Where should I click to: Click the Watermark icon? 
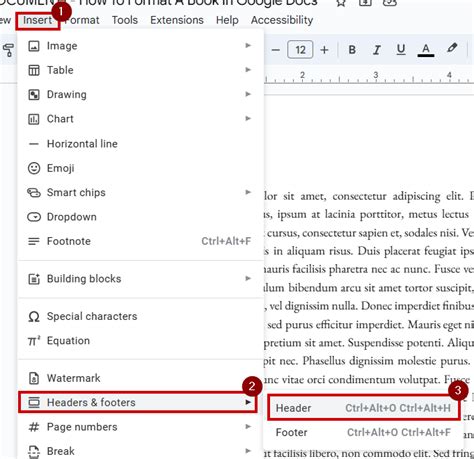click(34, 378)
